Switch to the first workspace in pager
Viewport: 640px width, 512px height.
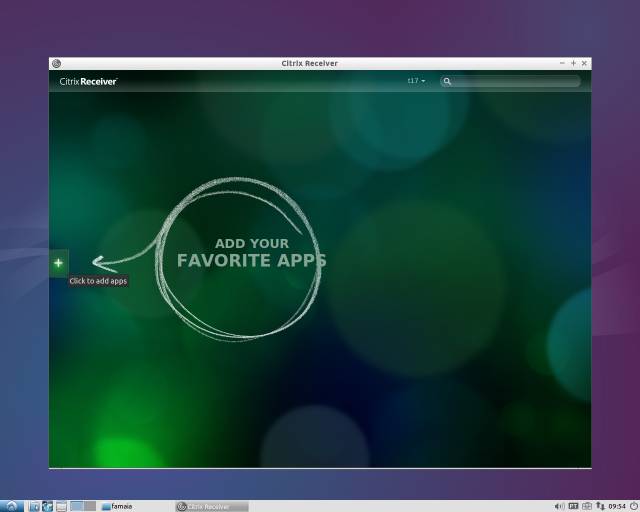(x=76, y=506)
